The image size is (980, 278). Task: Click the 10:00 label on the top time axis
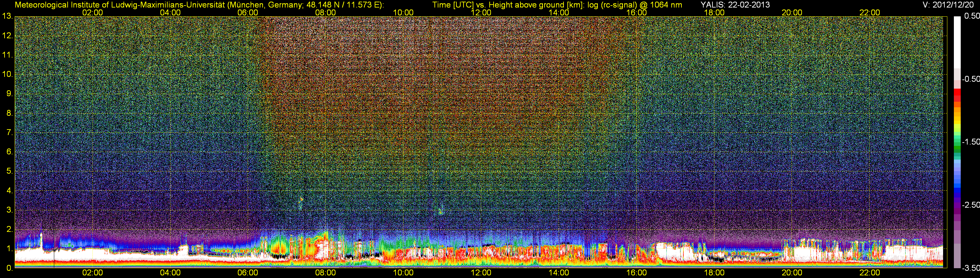point(403,12)
